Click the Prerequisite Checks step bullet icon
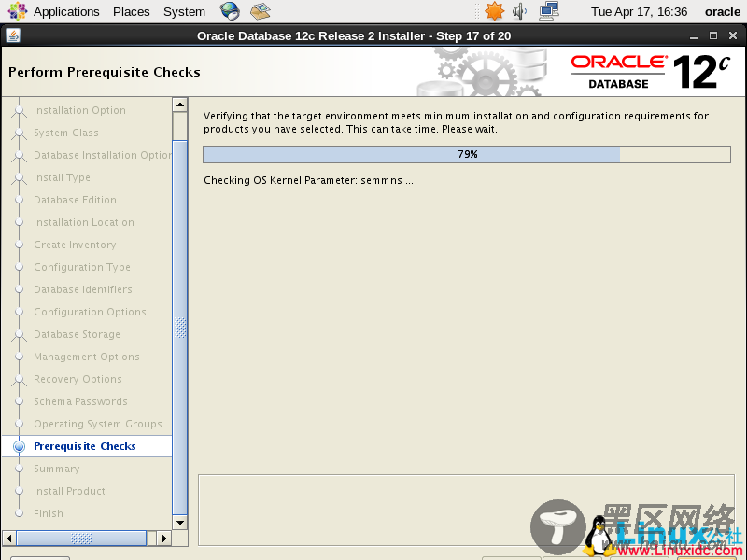The width and height of the screenshot is (747, 560). tap(19, 446)
